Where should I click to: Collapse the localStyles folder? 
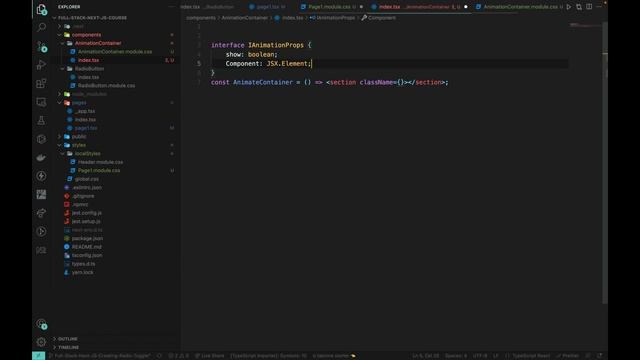click(x=87, y=153)
